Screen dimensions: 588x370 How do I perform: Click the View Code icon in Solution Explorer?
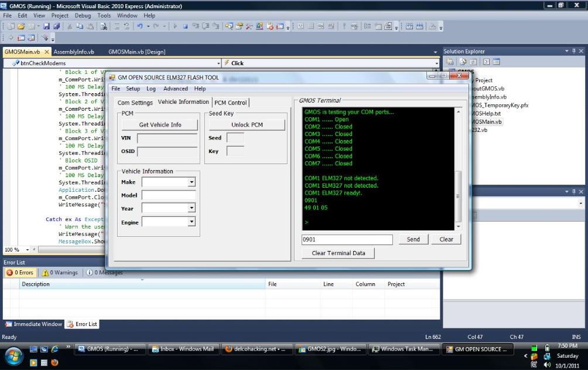(x=486, y=62)
